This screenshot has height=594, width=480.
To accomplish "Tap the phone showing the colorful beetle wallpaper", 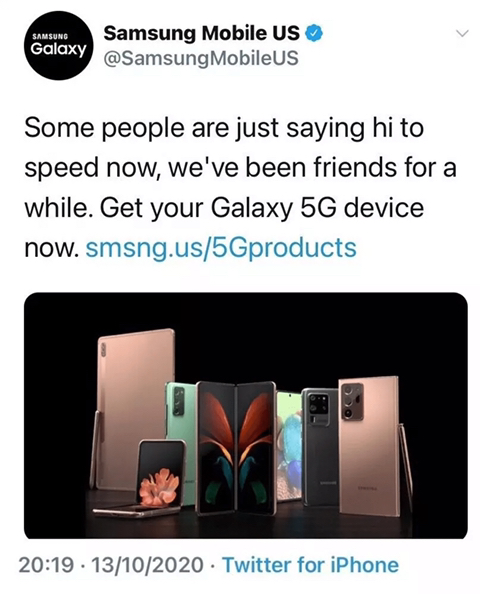I will (x=290, y=446).
